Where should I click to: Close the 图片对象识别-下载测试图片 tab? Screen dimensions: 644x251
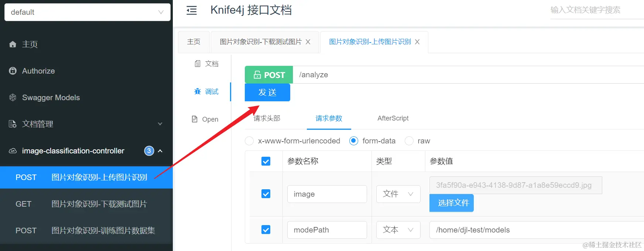(x=308, y=42)
